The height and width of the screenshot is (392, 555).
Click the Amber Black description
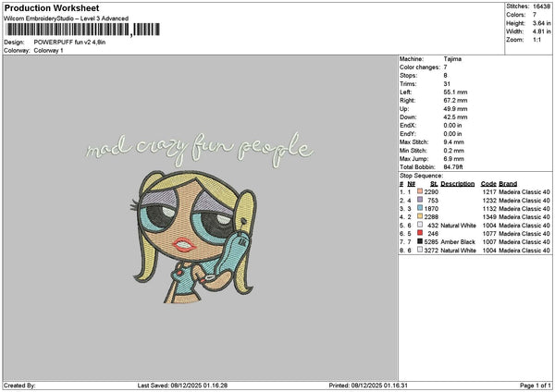(x=458, y=241)
